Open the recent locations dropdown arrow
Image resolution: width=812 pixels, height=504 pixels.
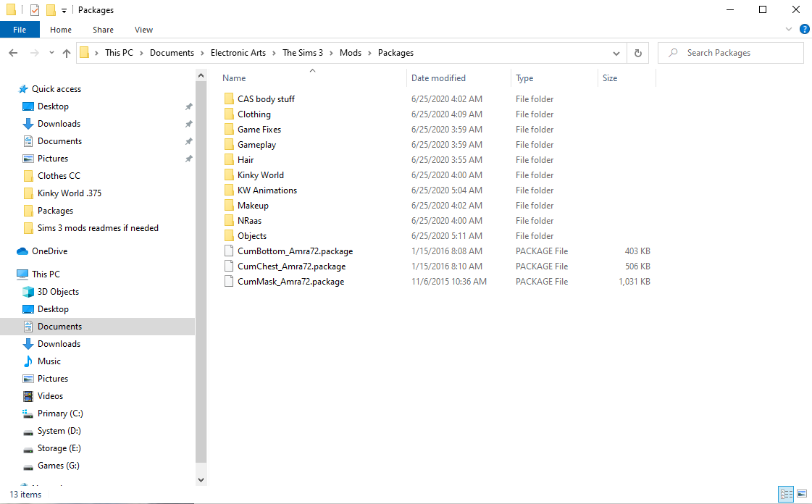(51, 53)
